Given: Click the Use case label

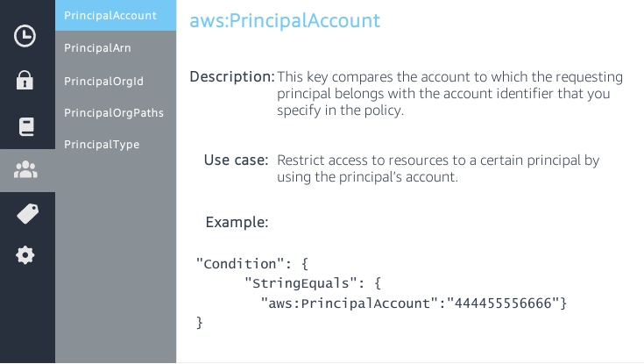Looking at the screenshot, I should (236, 161).
